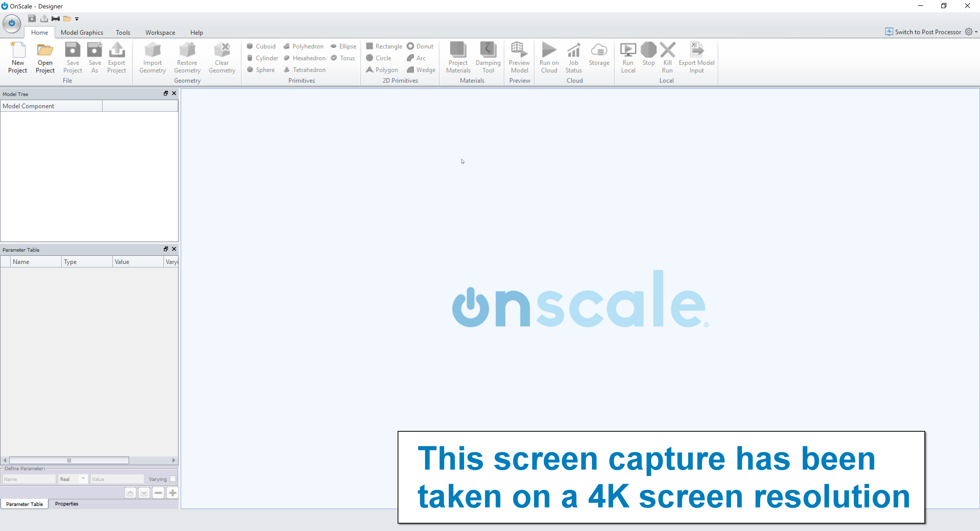
Task: Add a Torus primitive
Action: (342, 58)
